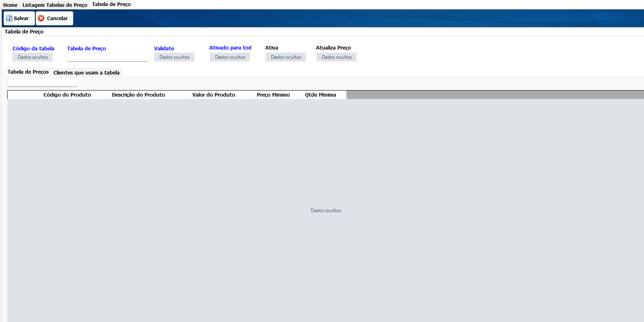Select the Valor do Produto column header

(221, 95)
